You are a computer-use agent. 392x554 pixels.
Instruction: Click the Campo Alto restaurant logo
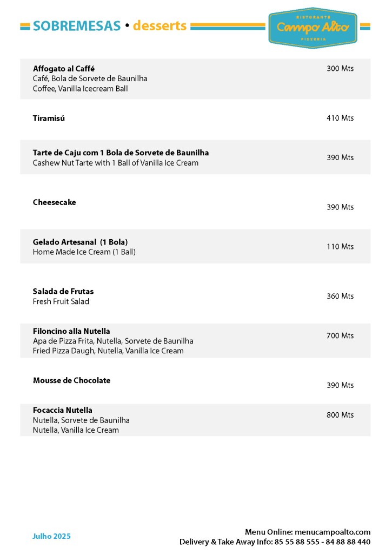point(313,27)
